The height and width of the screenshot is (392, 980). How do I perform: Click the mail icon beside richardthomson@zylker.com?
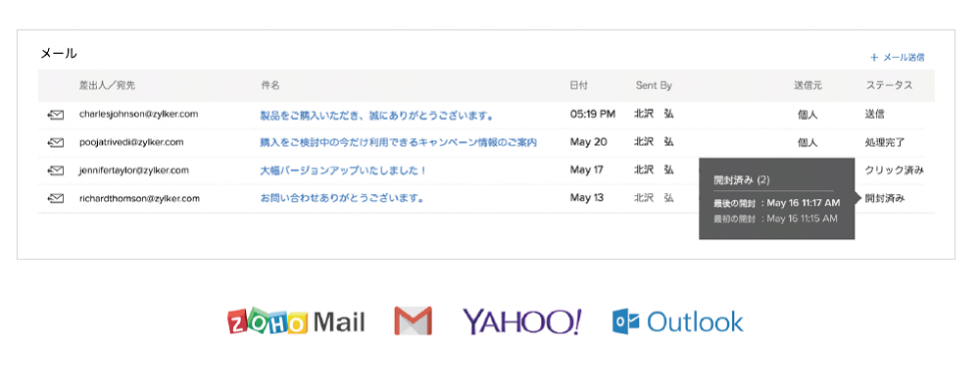tap(55, 199)
